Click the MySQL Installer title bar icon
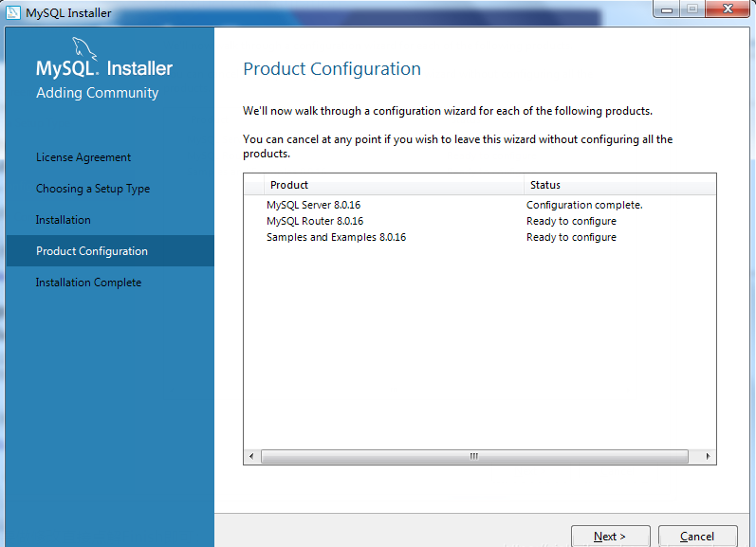 click(x=13, y=12)
